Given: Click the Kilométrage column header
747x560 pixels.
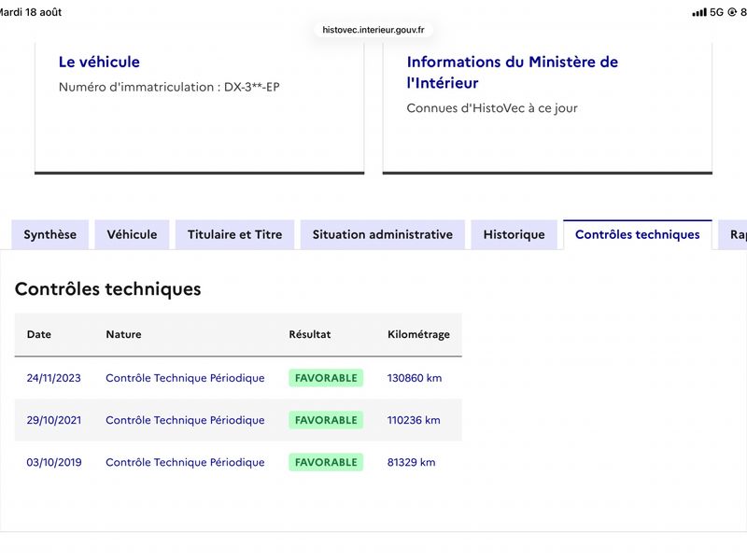Looking at the screenshot, I should pos(418,335).
